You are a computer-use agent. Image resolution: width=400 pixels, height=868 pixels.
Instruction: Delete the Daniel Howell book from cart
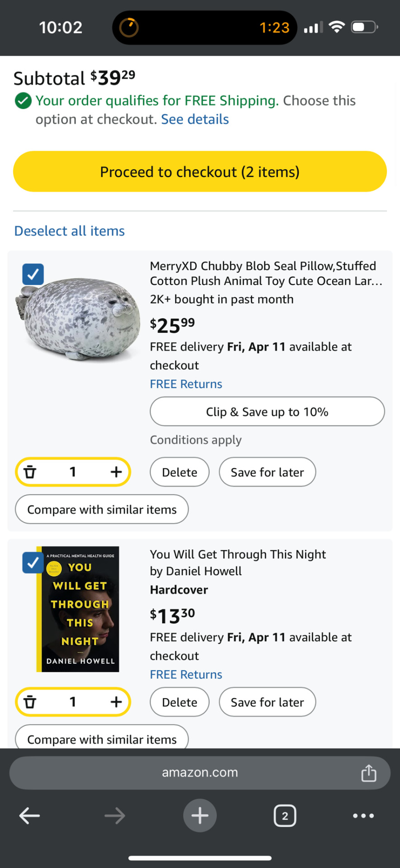click(x=179, y=702)
